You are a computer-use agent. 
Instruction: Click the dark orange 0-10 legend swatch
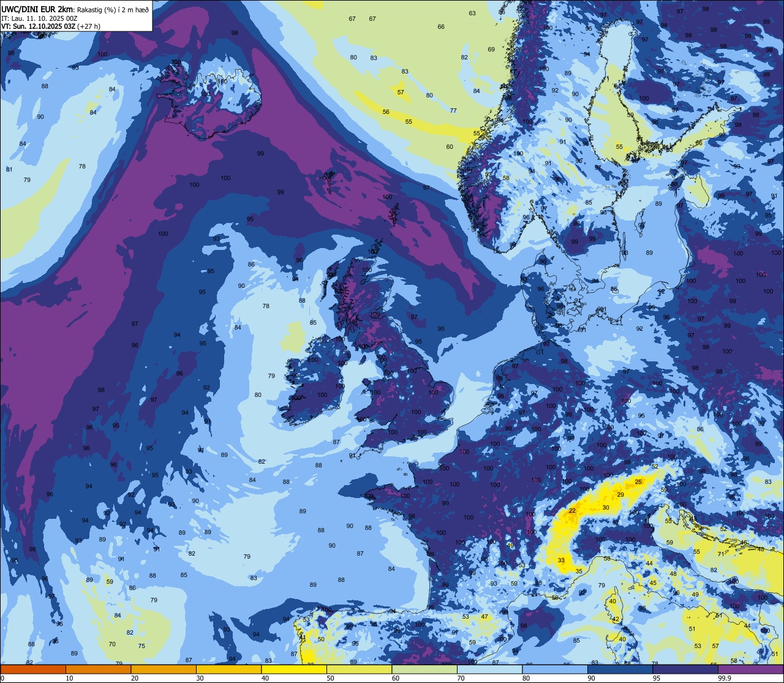tap(33, 669)
